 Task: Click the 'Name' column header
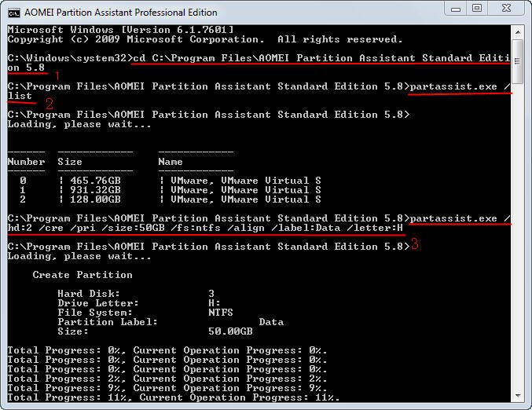coord(171,162)
